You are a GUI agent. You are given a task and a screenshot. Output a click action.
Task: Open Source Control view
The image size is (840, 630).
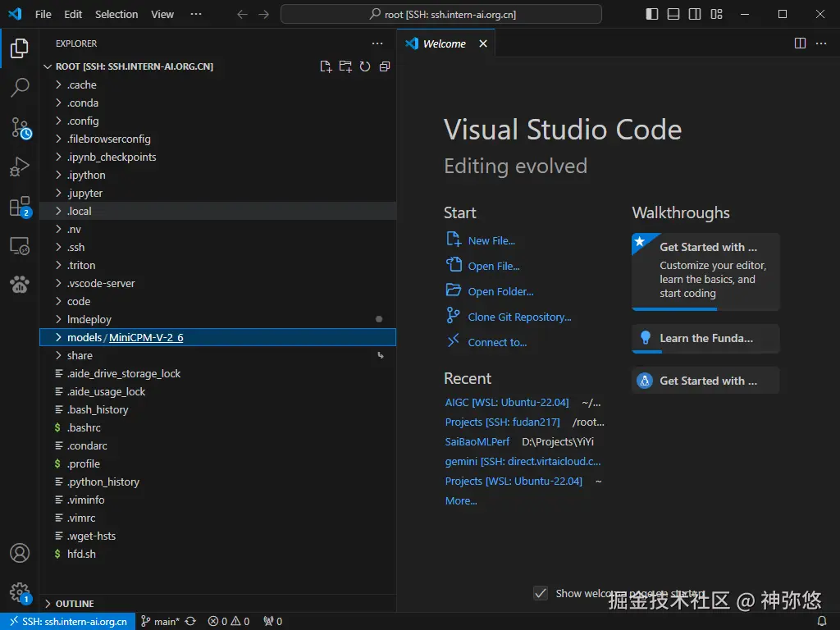point(20,127)
